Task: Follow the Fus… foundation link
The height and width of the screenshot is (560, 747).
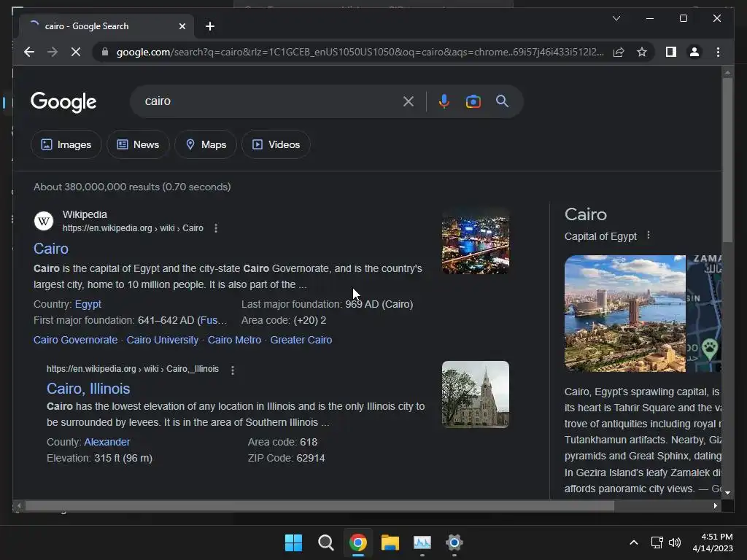Action: [x=214, y=321]
